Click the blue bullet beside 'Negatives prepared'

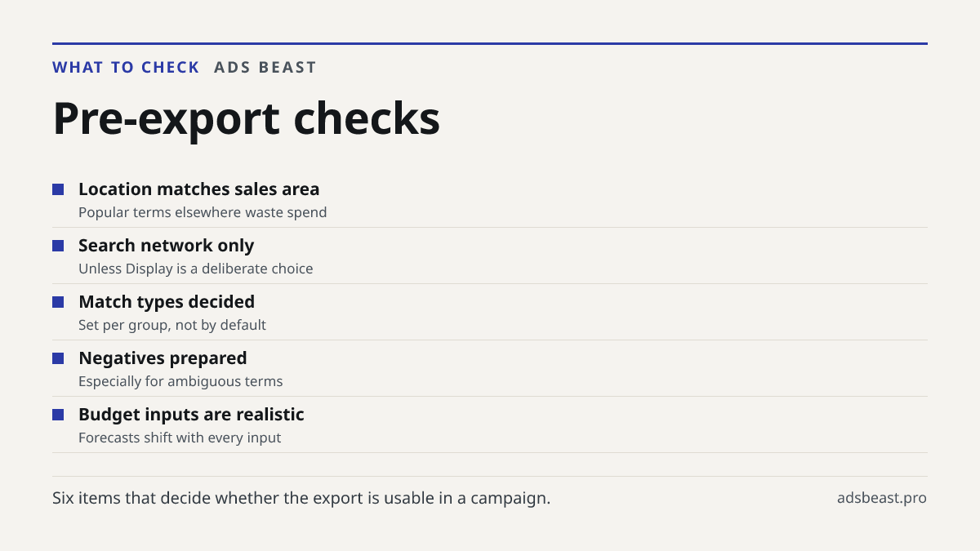click(58, 358)
